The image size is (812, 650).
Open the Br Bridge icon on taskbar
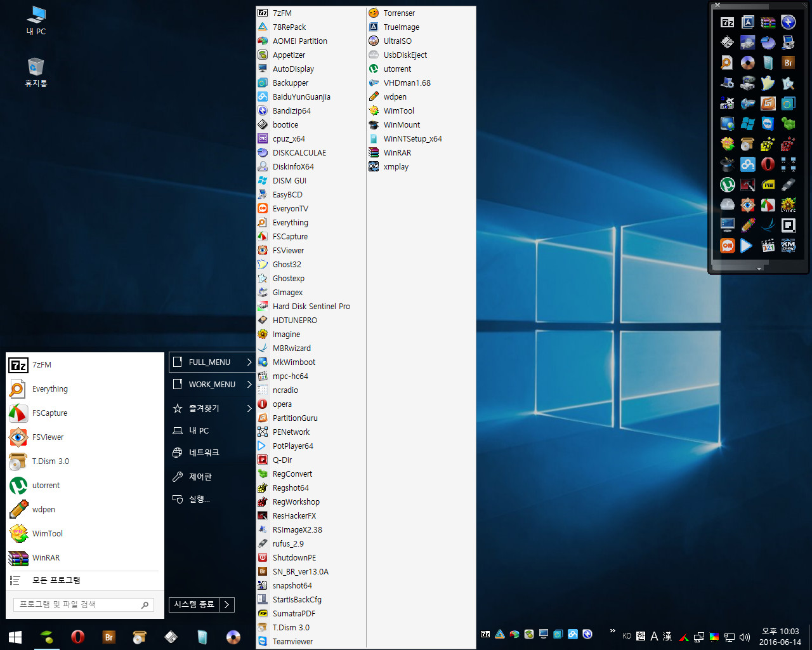click(x=108, y=637)
